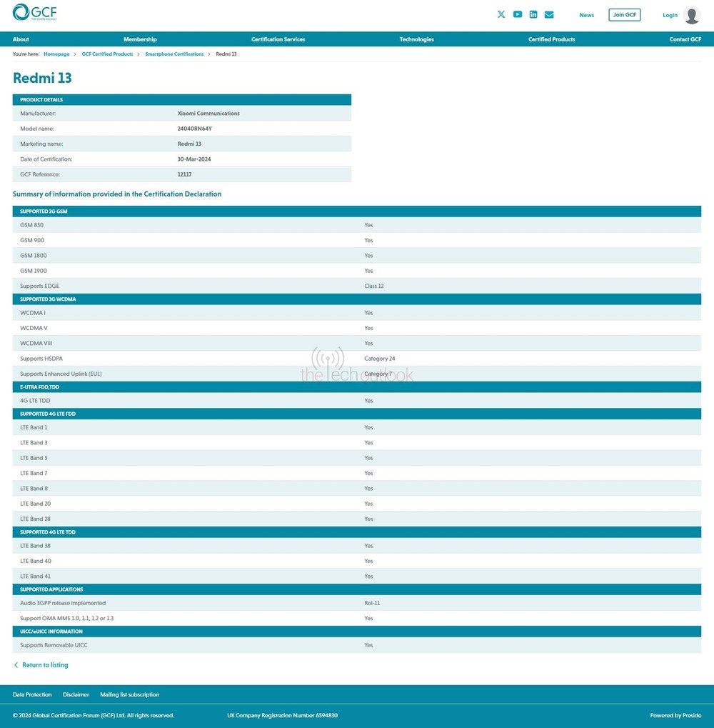Open the Membership menu
Image resolution: width=714 pixels, height=728 pixels.
[x=140, y=39]
